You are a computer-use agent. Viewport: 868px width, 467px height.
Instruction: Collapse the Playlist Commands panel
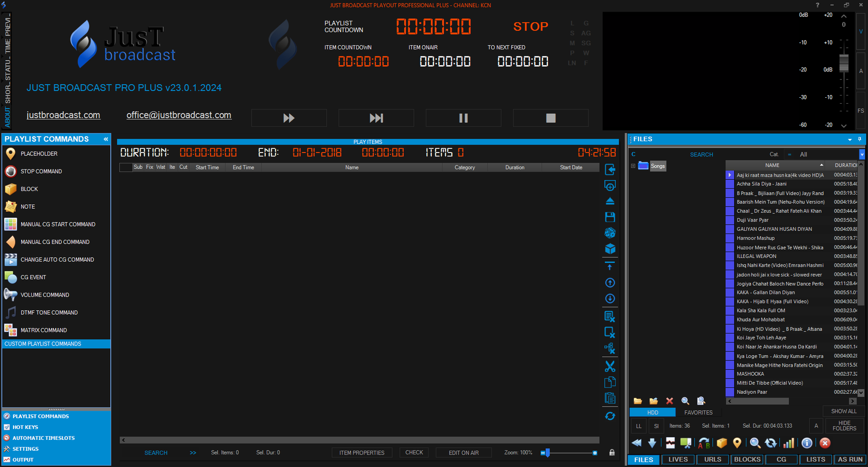(x=106, y=140)
